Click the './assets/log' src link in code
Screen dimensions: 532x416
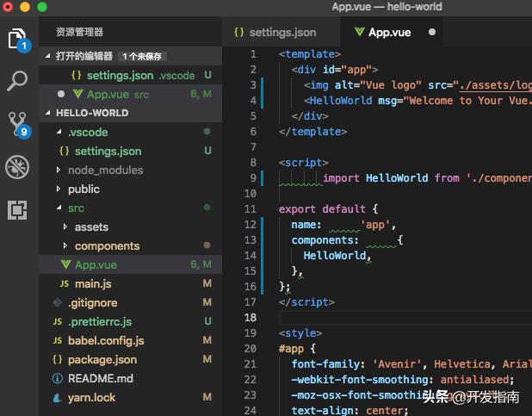[x=496, y=85]
